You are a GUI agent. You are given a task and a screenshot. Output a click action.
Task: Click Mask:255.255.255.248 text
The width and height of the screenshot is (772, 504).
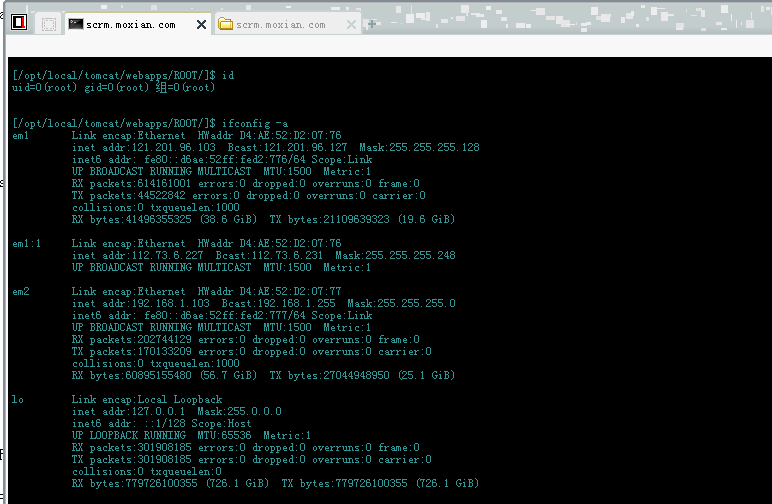pos(395,255)
